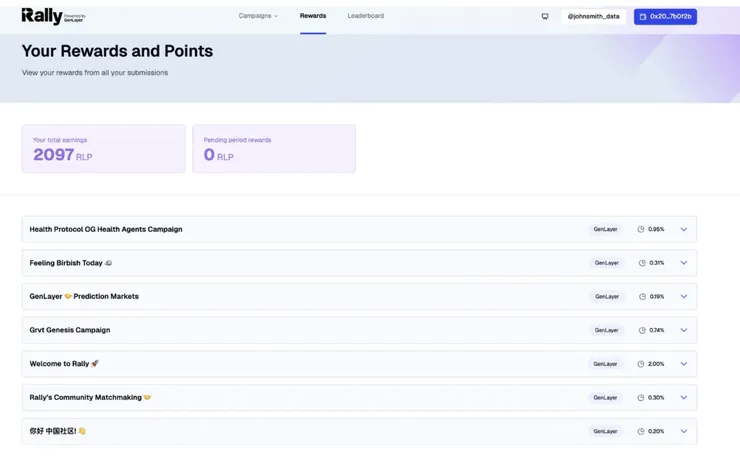
Task: Click GenLayer tag on Grvt Genesis Campaign
Action: pyautogui.click(x=606, y=330)
